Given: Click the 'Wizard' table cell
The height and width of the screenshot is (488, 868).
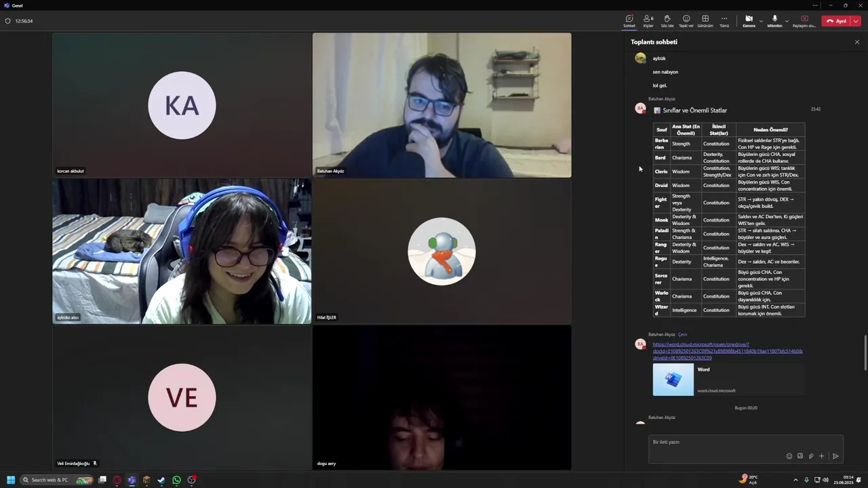Looking at the screenshot, I should pyautogui.click(x=661, y=310).
